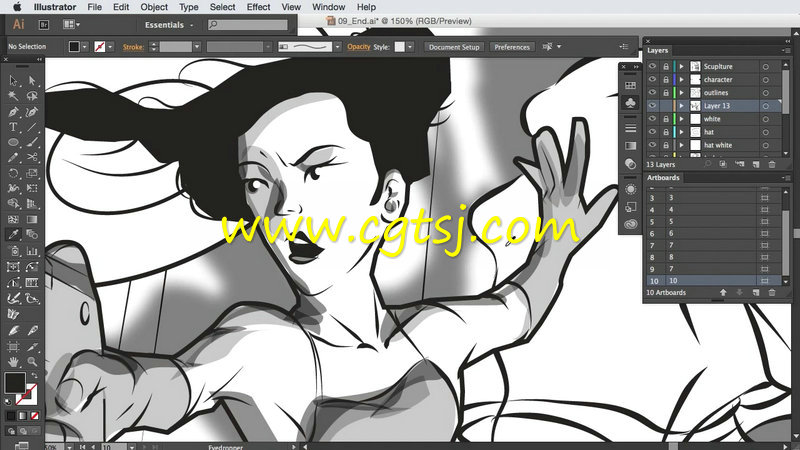
Task: Click the Opacity link in control bar
Action: pos(359,46)
